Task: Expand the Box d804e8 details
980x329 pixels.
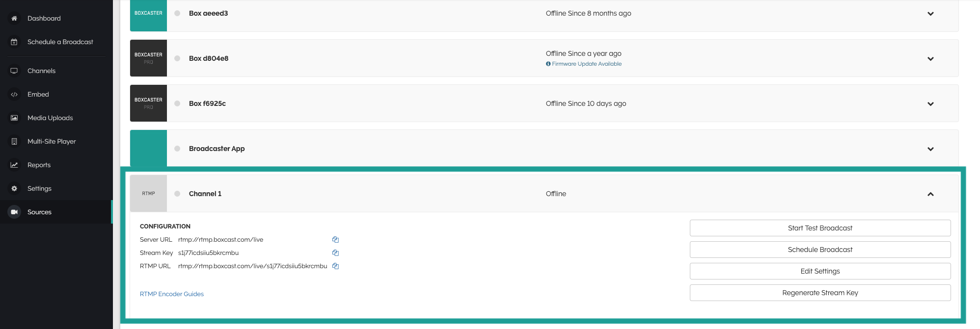Action: 930,59
